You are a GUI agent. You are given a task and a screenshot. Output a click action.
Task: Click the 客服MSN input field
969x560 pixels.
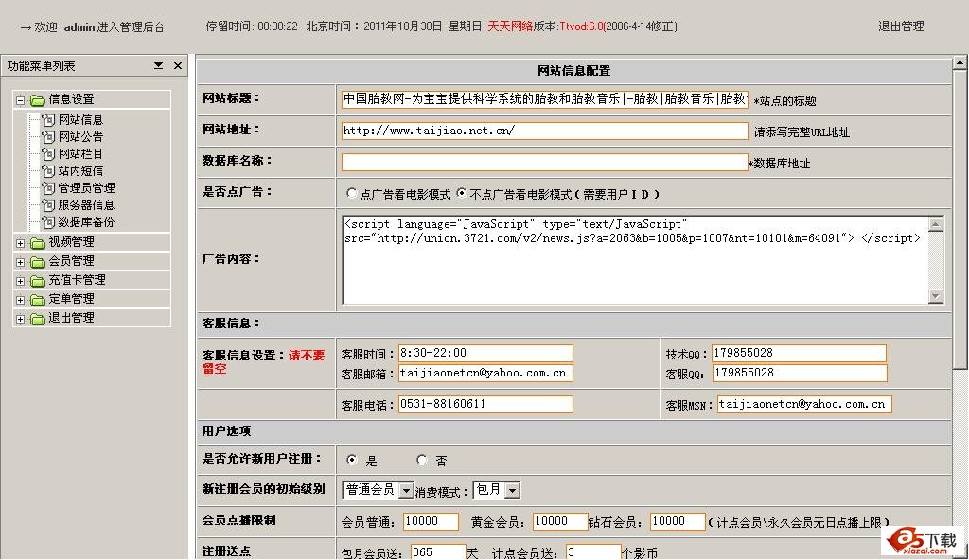[x=804, y=404]
